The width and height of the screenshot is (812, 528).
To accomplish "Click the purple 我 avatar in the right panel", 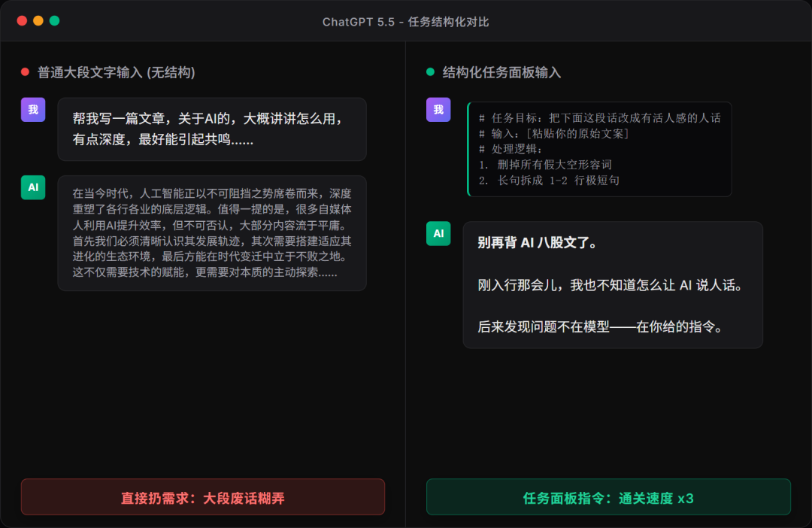I will 438,109.
